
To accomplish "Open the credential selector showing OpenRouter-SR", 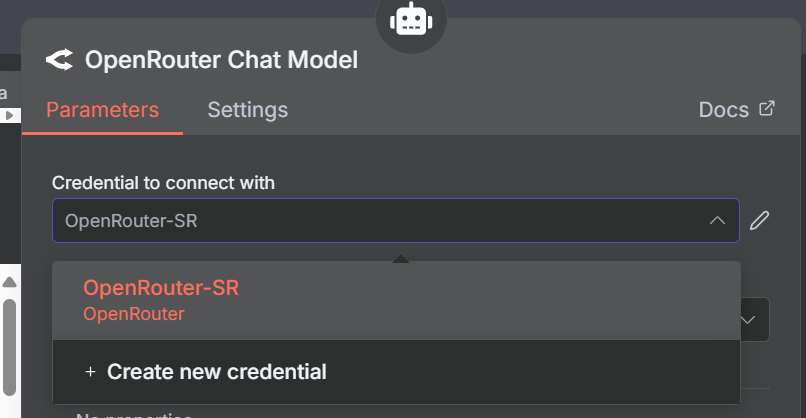I will coord(396,221).
